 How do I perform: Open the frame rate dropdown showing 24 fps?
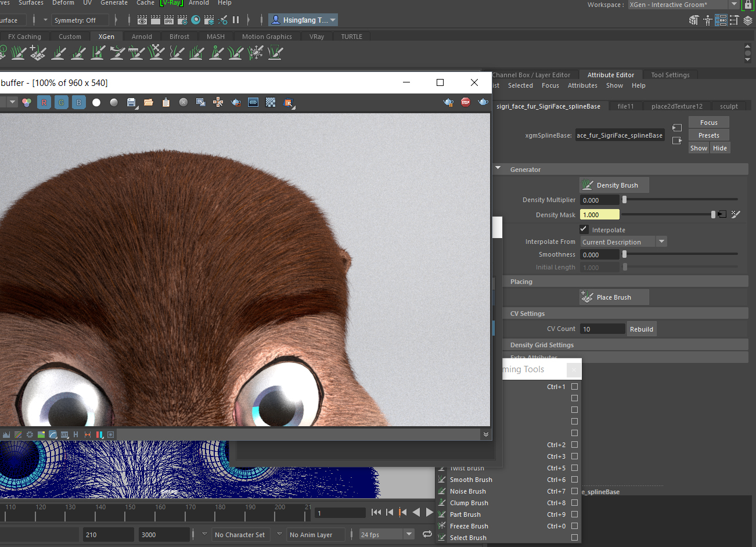pyautogui.click(x=408, y=534)
